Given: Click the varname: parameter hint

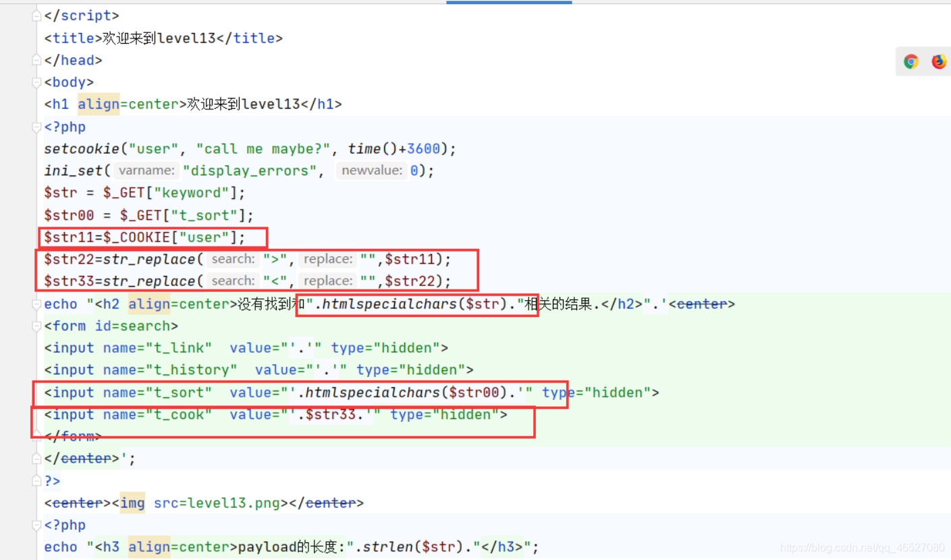Looking at the screenshot, I should (x=147, y=171).
